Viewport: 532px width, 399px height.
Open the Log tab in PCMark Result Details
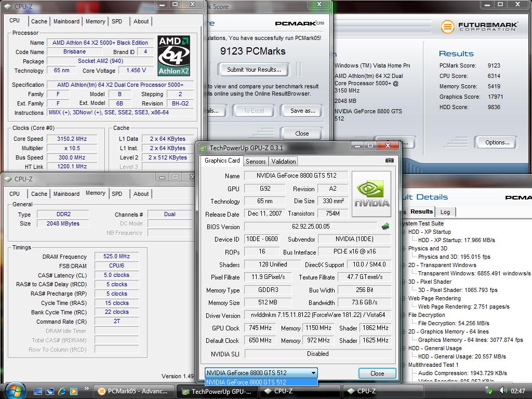[445, 212]
